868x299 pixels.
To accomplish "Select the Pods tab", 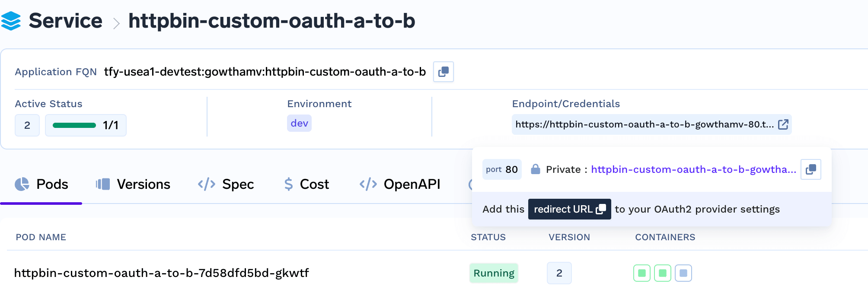I will (41, 184).
